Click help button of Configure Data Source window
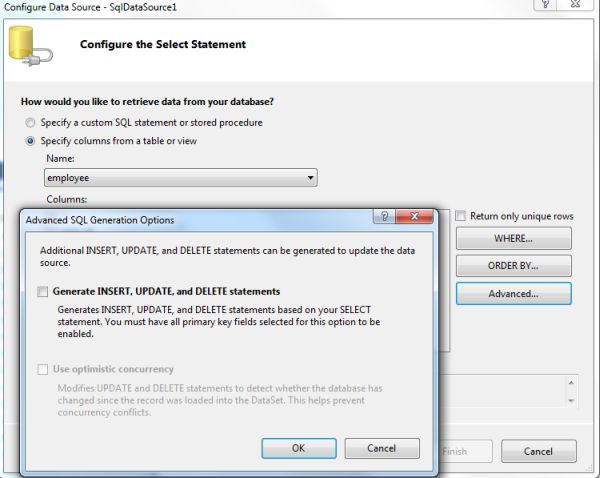Image resolution: width=600 pixels, height=478 pixels. [x=545, y=5]
